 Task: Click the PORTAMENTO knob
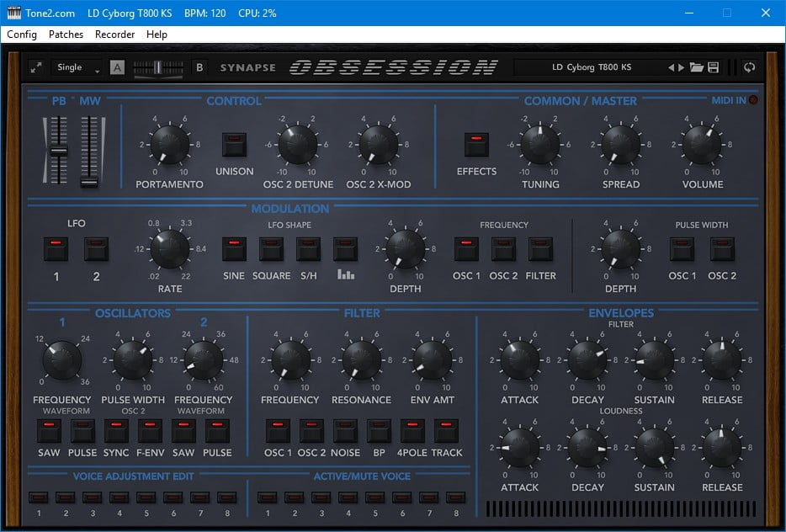coord(170,145)
